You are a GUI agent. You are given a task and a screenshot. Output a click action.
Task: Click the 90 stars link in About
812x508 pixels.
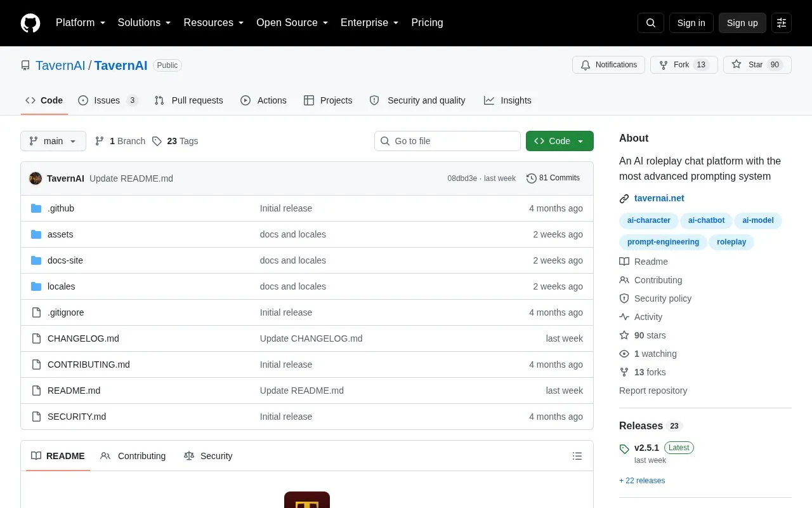[643, 335]
